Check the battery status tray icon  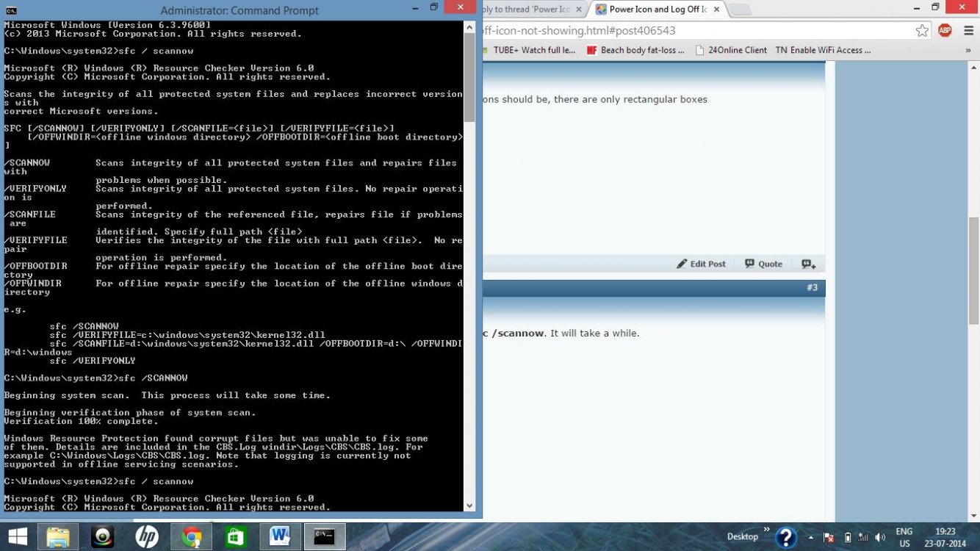pos(848,538)
